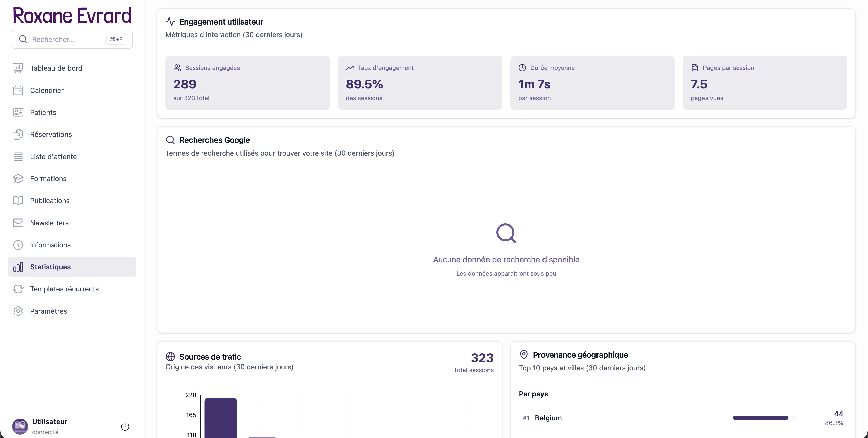Navigate to Templates récurrents
The width and height of the screenshot is (868, 438).
coord(64,289)
